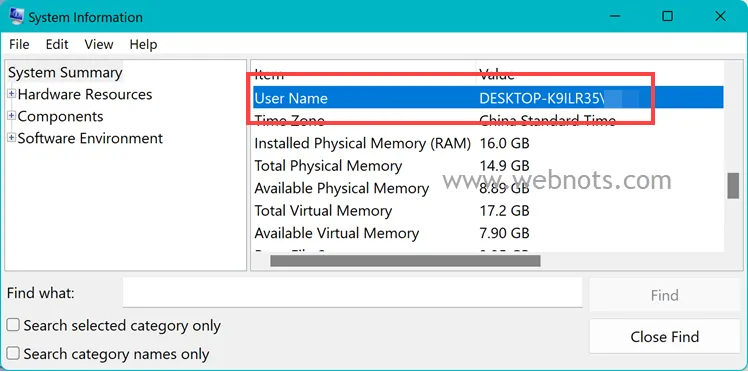The image size is (748, 372).
Task: Click the horizontal scrollbar in details pane
Action: 405,261
